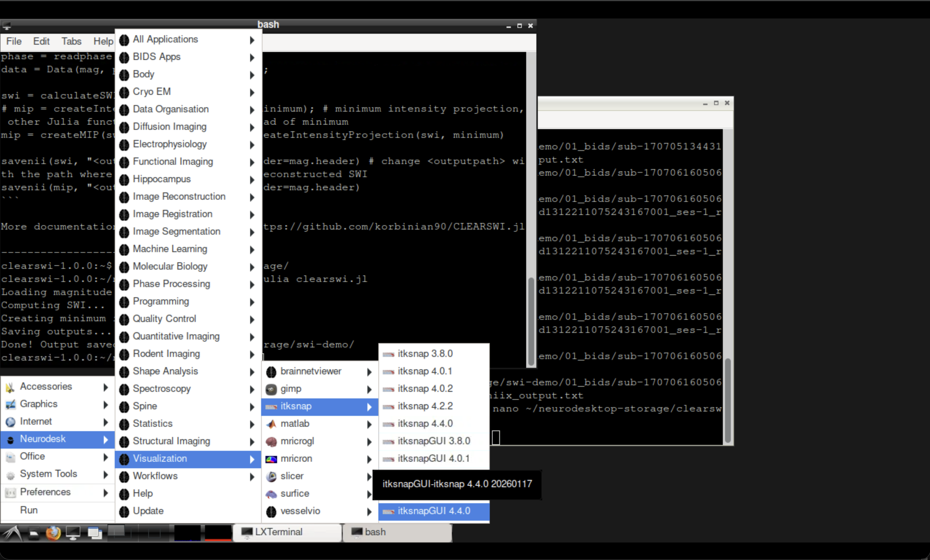Viewport: 930px width, 560px height.
Task: Expand the brainnetviewer submenu arrow
Action: (369, 372)
